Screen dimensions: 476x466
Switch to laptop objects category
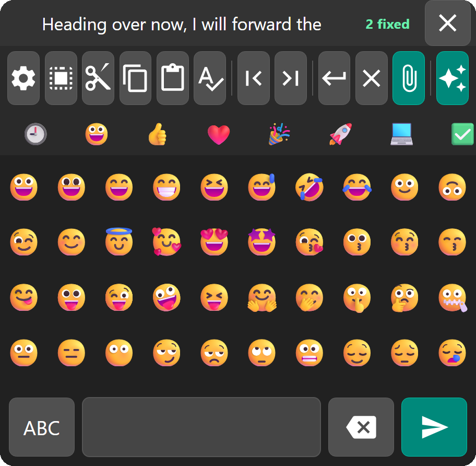[x=401, y=134]
